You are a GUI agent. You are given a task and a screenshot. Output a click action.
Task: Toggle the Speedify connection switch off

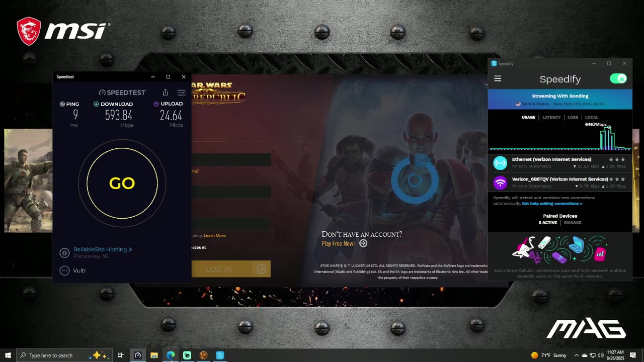tap(618, 79)
